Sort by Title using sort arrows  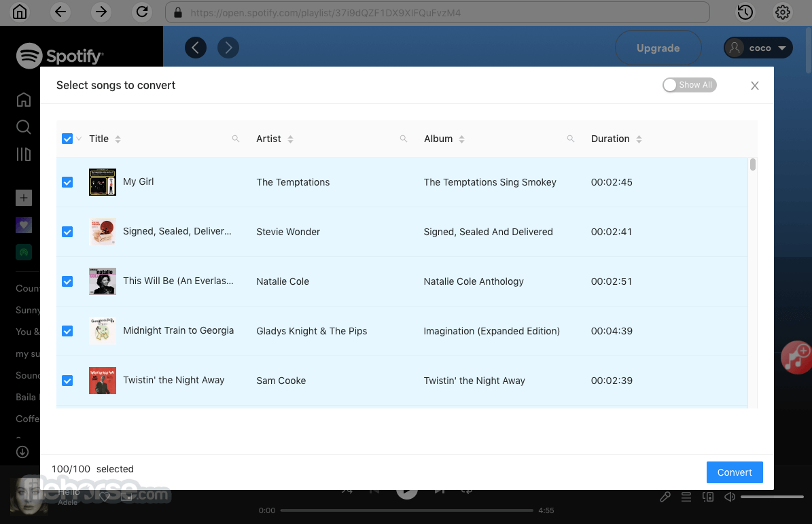[118, 139]
